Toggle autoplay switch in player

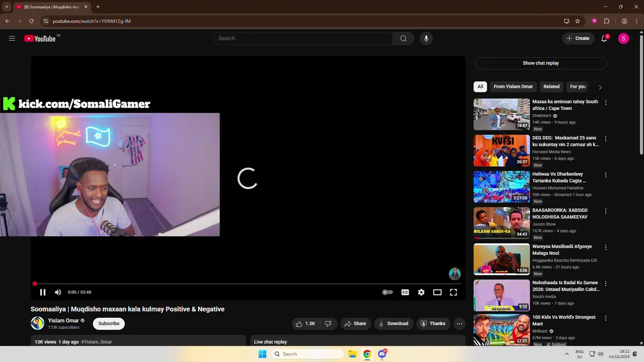(387, 292)
